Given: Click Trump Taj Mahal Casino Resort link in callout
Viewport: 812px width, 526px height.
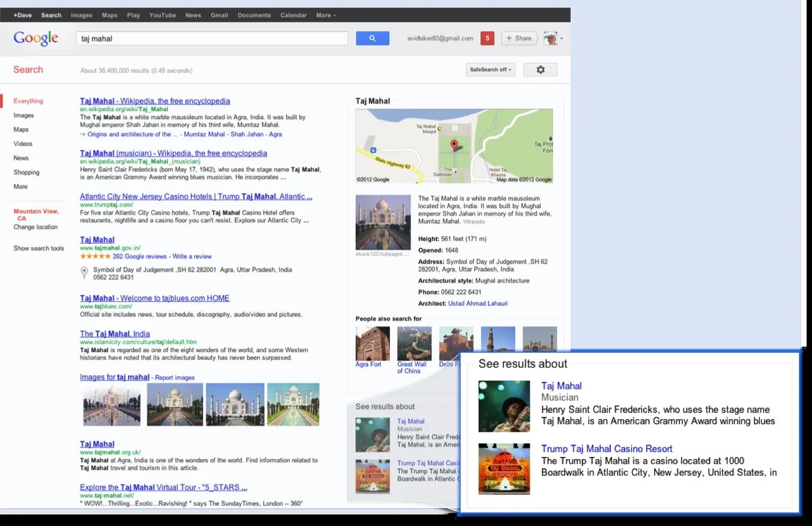Looking at the screenshot, I should (607, 449).
